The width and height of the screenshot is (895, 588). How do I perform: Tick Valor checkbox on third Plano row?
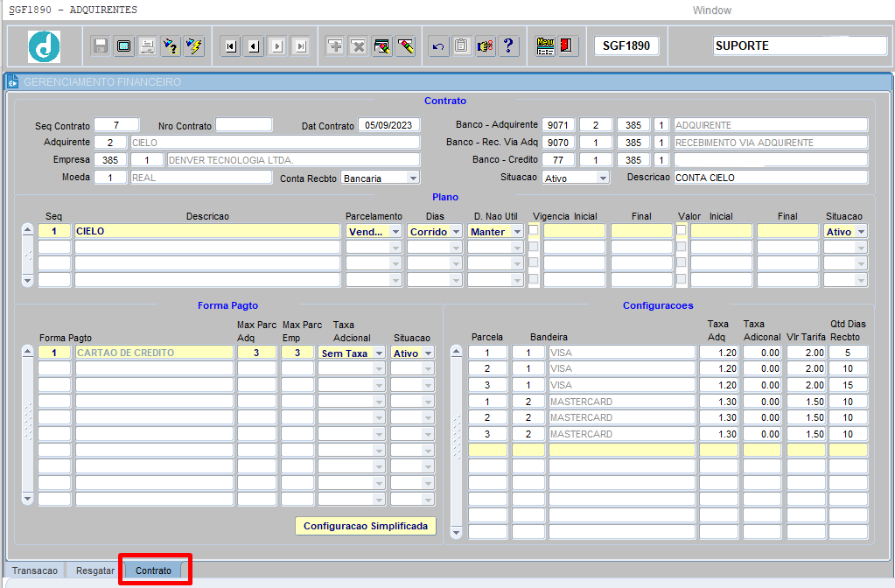681,262
